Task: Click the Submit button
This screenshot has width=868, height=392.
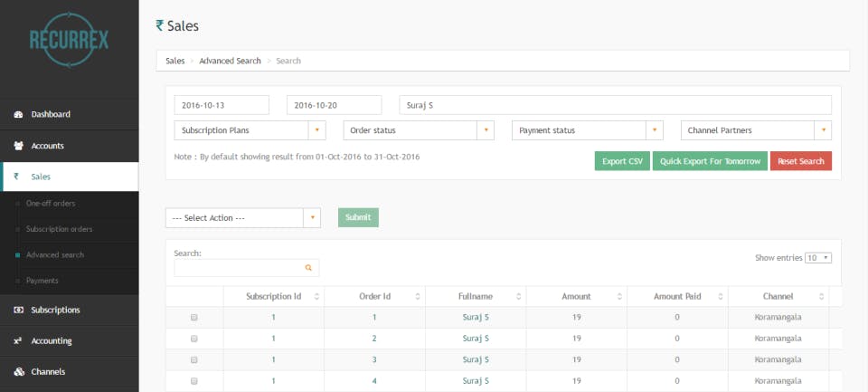Action: 358,217
